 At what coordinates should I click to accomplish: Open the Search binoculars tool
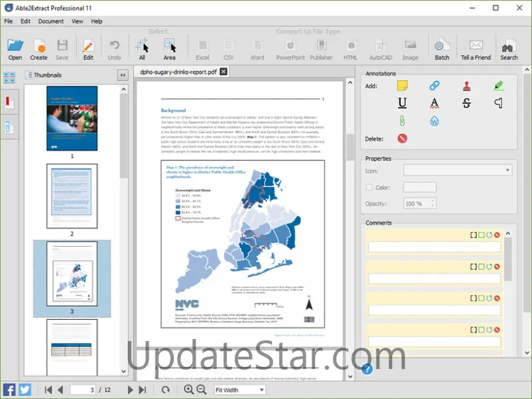(x=509, y=50)
